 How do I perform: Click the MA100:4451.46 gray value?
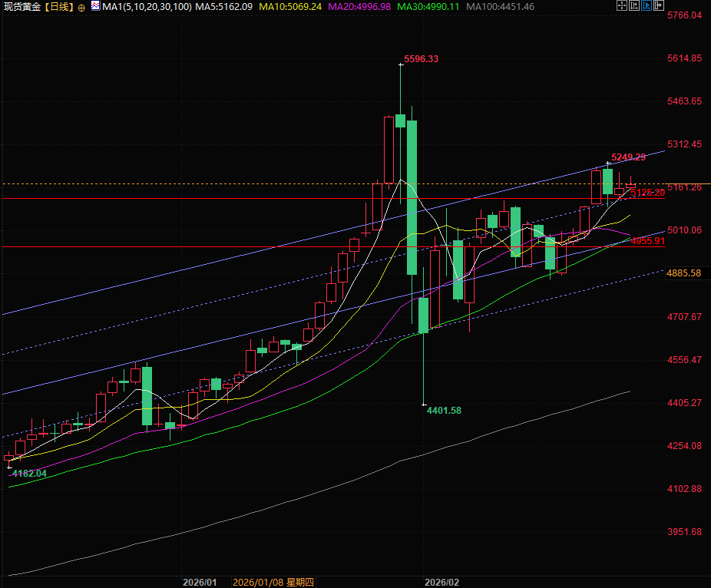click(x=500, y=7)
